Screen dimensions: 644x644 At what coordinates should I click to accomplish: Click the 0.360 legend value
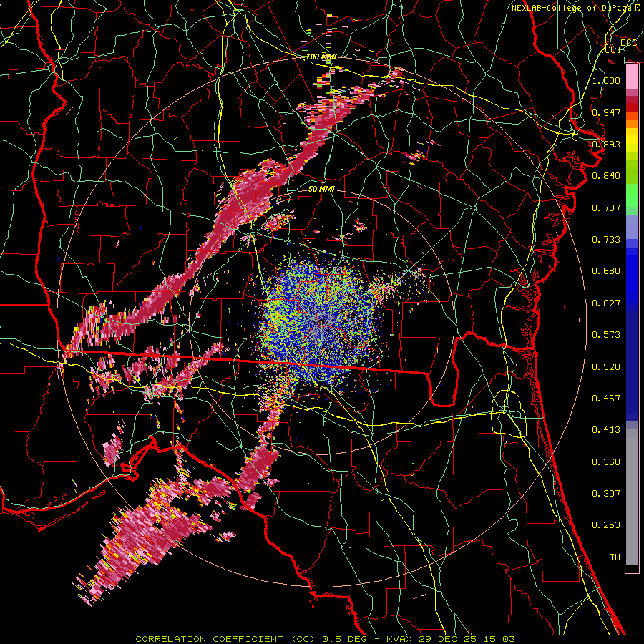pos(606,462)
